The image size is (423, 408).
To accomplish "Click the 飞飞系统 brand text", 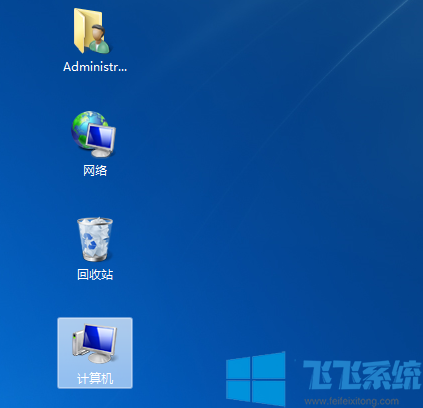I will click(x=362, y=375).
